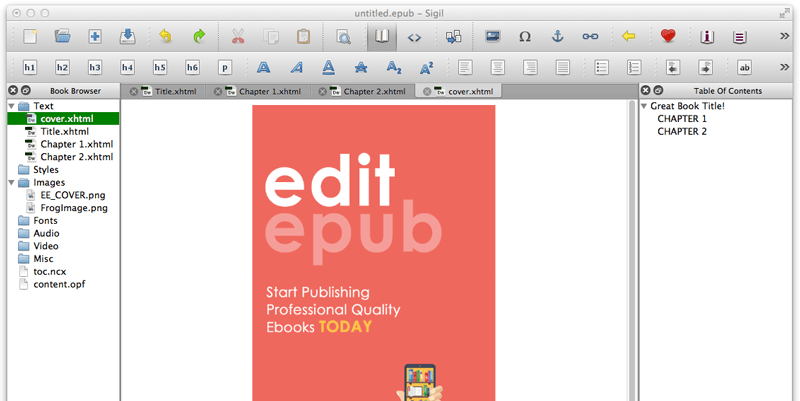Switch to Book View mode
800x401 pixels.
coord(382,36)
